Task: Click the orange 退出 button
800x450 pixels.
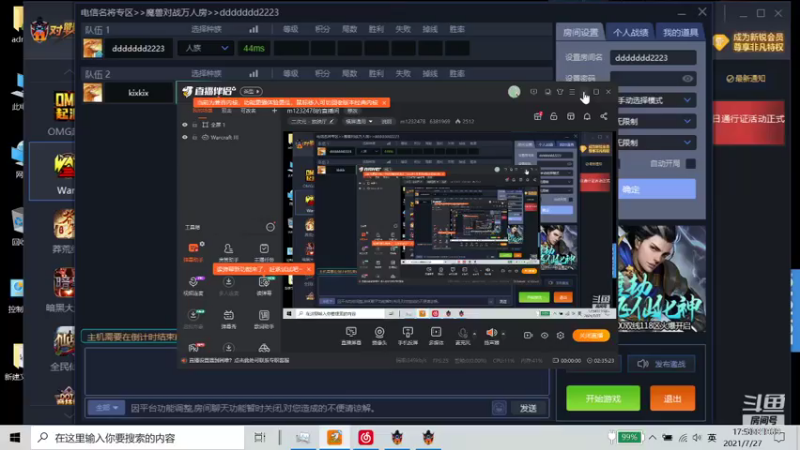Action: click(672, 398)
